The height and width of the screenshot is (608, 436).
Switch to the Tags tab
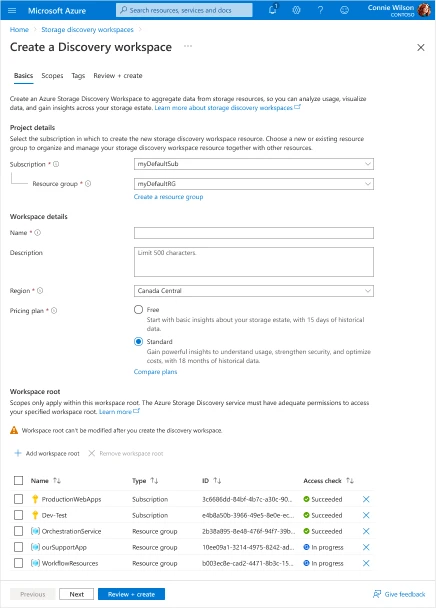click(x=78, y=76)
